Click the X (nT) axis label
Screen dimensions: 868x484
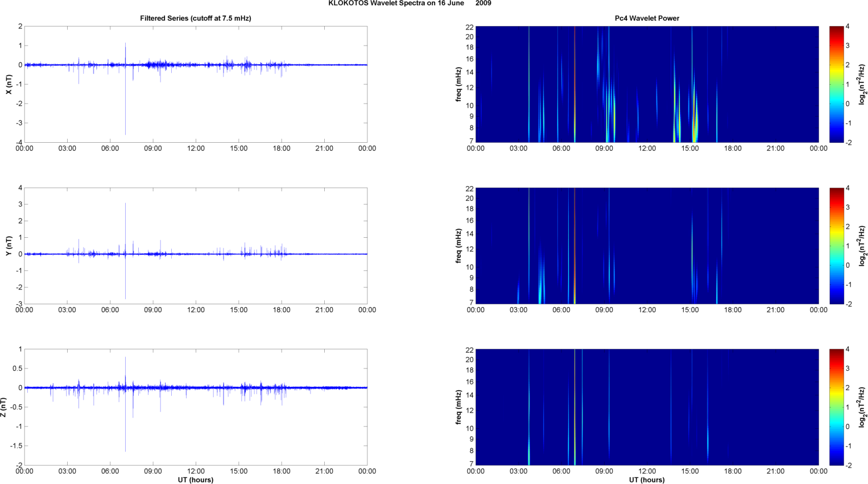(x=8, y=84)
